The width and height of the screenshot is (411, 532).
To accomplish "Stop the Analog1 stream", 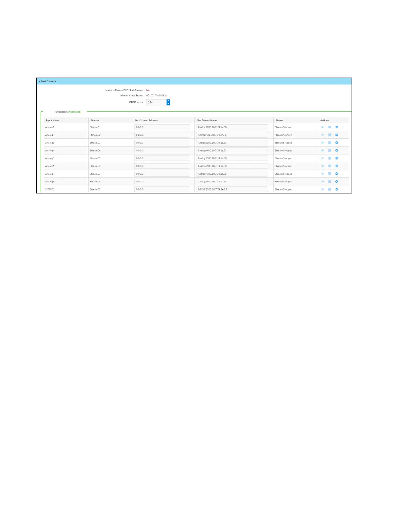I will pyautogui.click(x=330, y=127).
